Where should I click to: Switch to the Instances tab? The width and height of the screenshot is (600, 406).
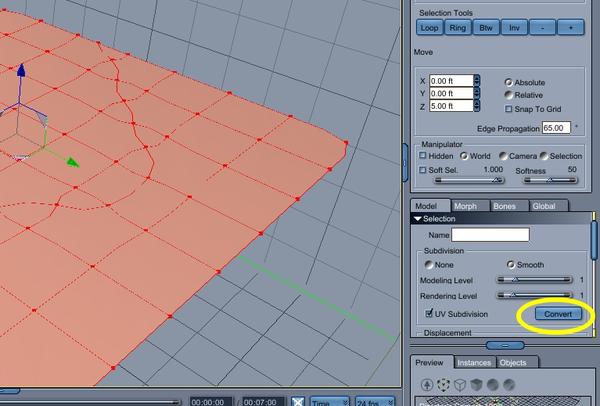(x=474, y=362)
